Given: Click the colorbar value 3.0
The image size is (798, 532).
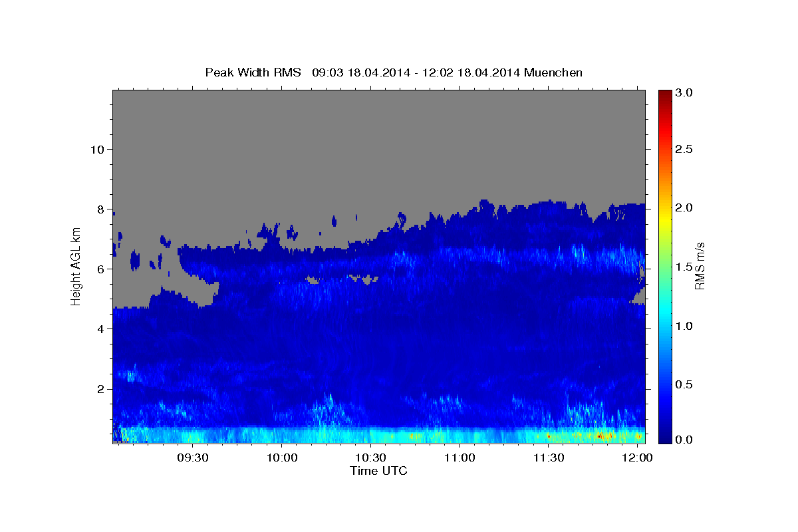Looking at the screenshot, I should pos(684,93).
